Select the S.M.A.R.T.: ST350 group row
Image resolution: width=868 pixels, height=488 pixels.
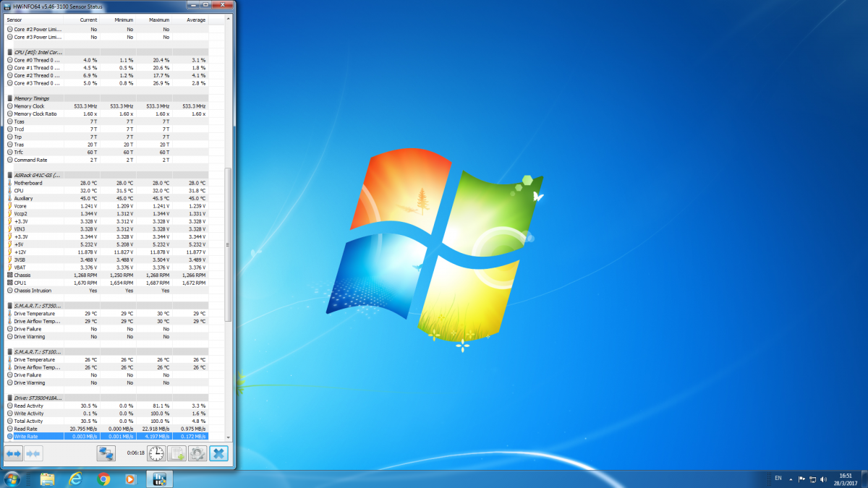coord(106,306)
